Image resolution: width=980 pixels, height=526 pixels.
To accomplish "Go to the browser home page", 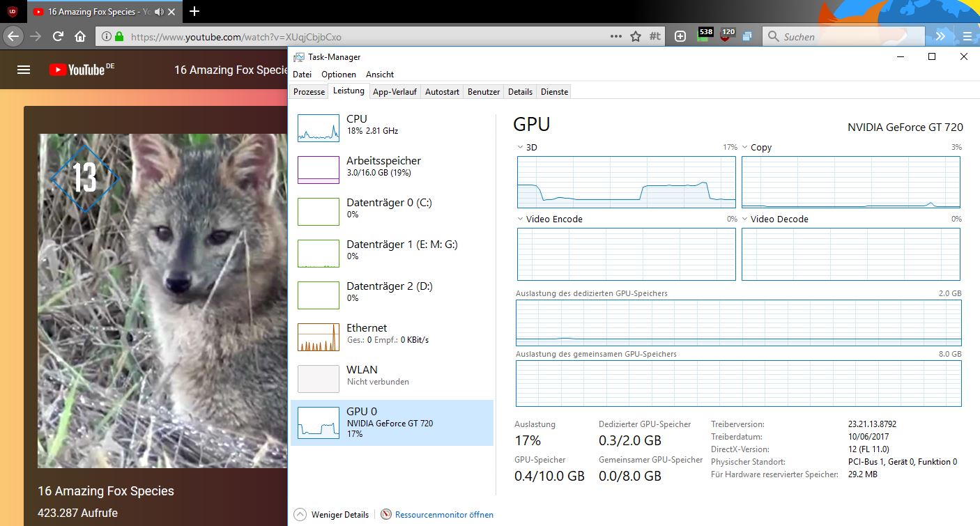I will pos(80,36).
